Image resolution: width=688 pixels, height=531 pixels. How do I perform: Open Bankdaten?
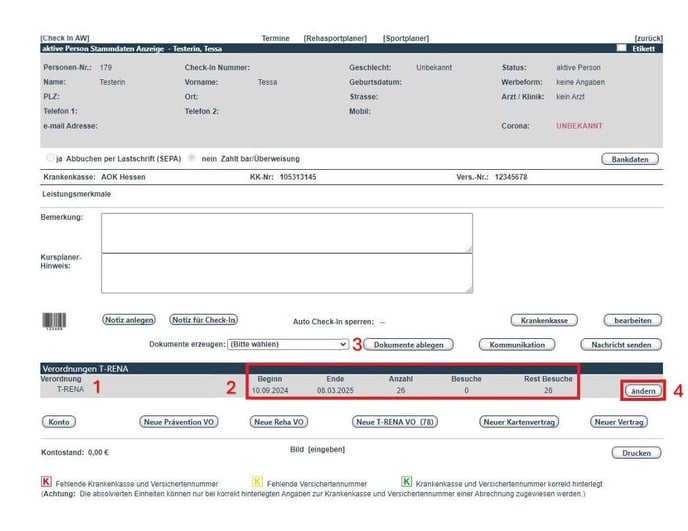tap(630, 159)
